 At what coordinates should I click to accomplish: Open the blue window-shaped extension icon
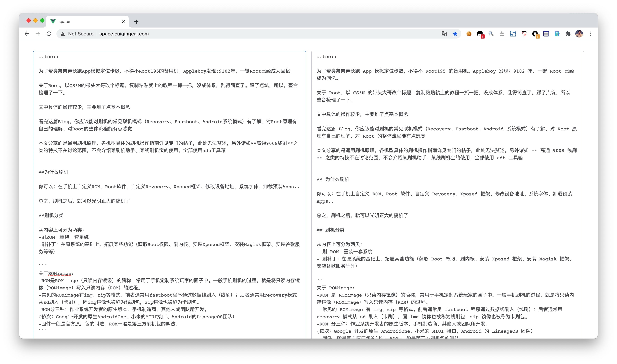[x=546, y=34]
